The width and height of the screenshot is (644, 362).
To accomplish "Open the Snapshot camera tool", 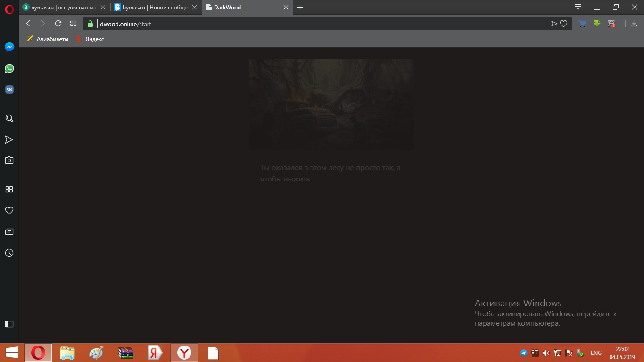I will (x=9, y=160).
